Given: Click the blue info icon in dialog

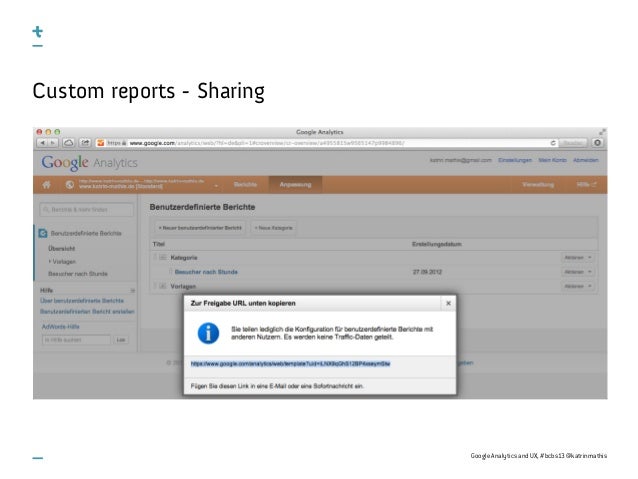Looking at the screenshot, I should click(x=208, y=333).
